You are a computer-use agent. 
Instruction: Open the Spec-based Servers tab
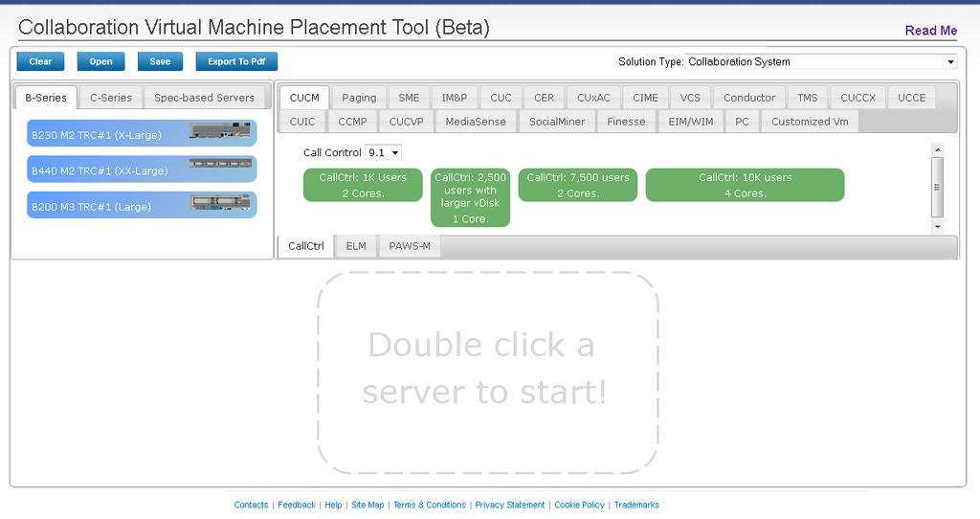[205, 98]
